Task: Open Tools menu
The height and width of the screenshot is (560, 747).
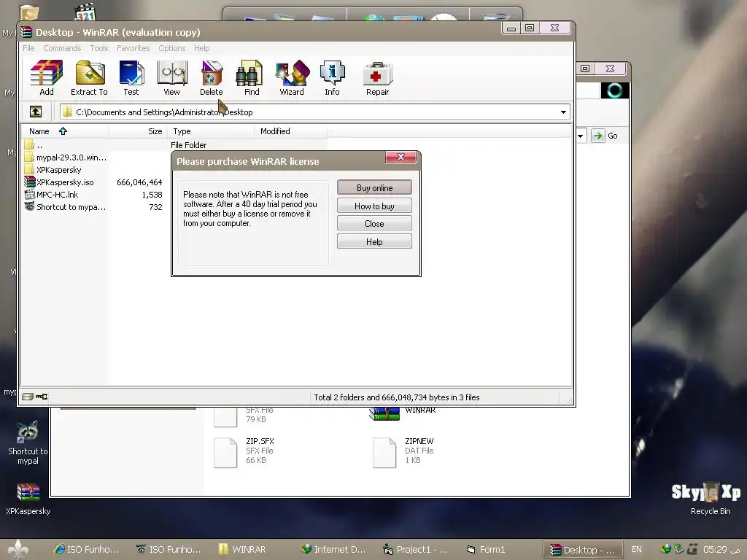Action: click(99, 48)
